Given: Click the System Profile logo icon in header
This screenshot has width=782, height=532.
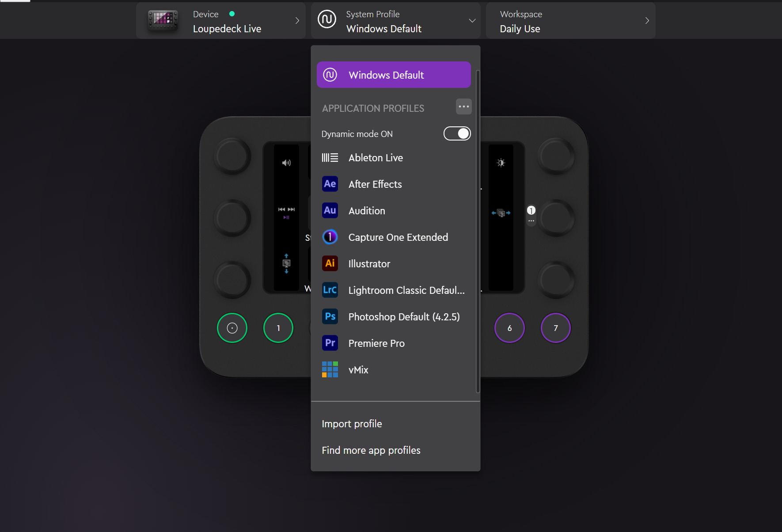Looking at the screenshot, I should point(327,20).
